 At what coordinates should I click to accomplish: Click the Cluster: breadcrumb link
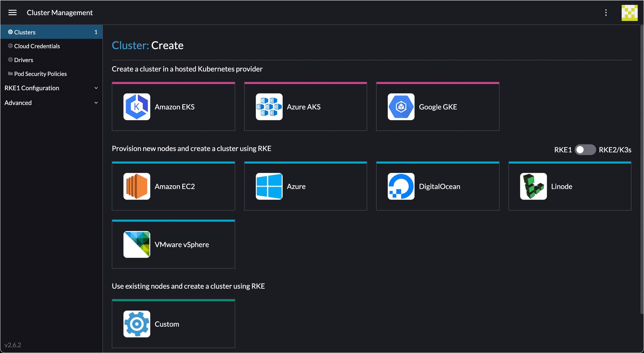pos(130,45)
